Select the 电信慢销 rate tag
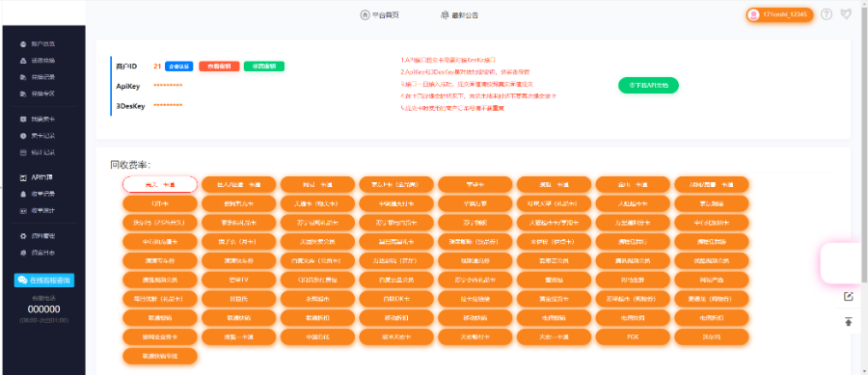 555,318
